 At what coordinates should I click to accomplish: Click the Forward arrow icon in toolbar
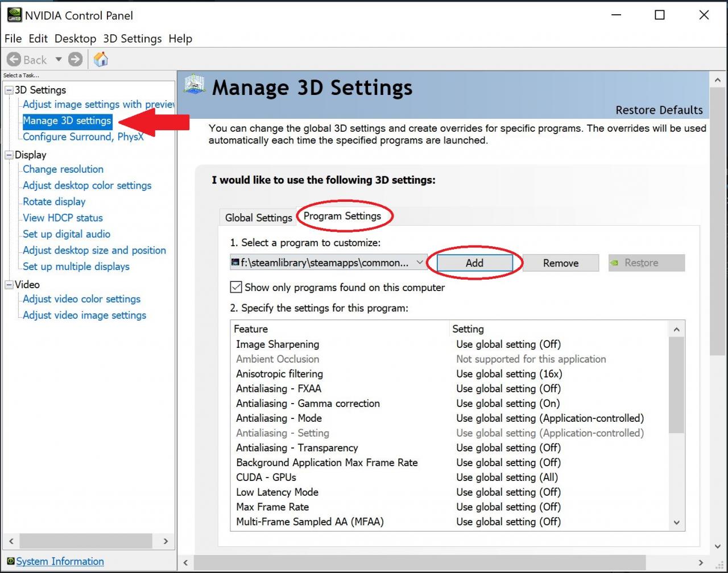coord(75,59)
